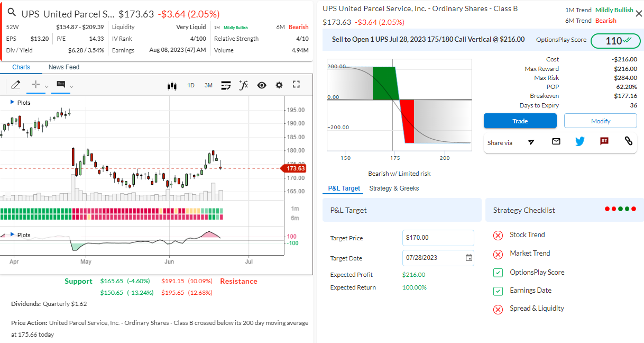Click the 1M Trend Mildly Bullish label in panel header
Image resolution: width=644 pixels, height=343 pixels.
coord(614,10)
